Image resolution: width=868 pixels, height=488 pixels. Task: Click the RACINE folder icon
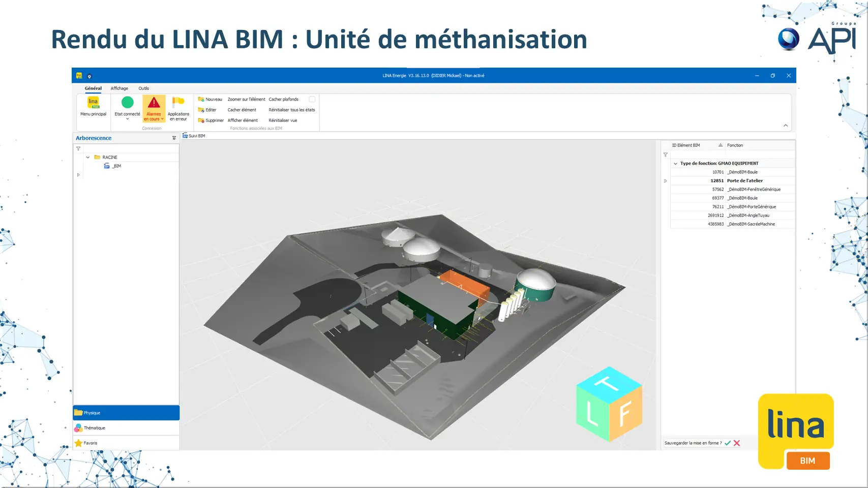[97, 157]
